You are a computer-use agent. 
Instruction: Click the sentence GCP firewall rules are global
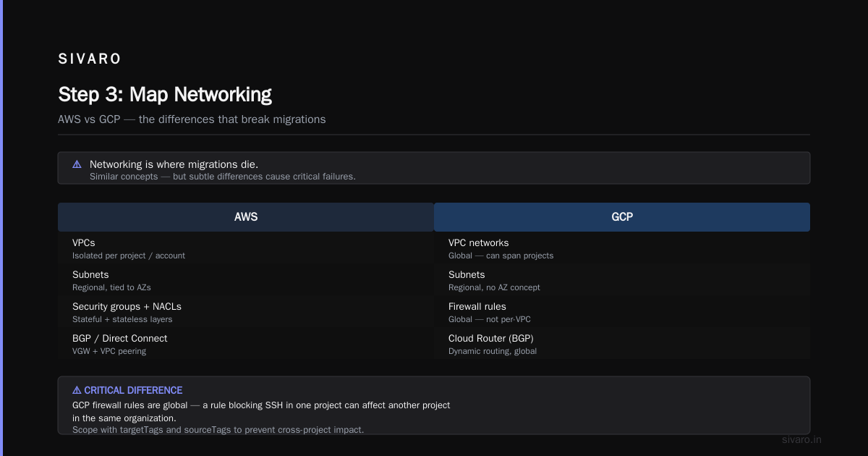click(x=261, y=411)
